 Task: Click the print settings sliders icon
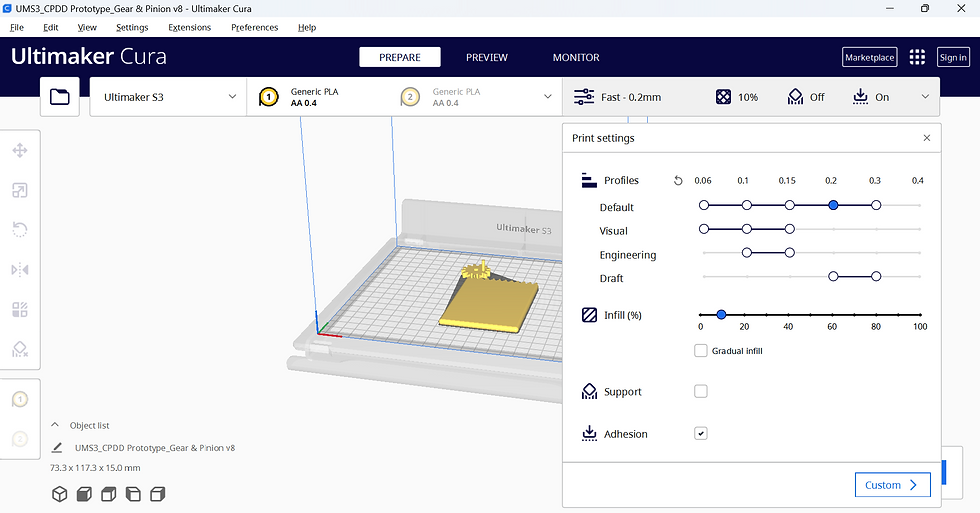coord(584,97)
